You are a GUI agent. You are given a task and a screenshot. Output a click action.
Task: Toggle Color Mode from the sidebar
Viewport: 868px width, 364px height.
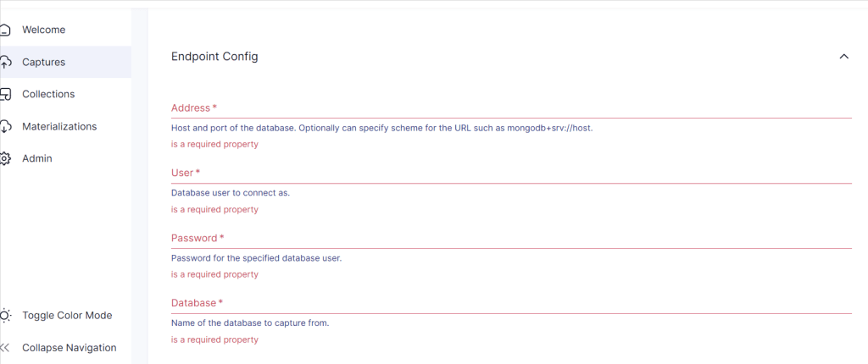pyautogui.click(x=67, y=315)
